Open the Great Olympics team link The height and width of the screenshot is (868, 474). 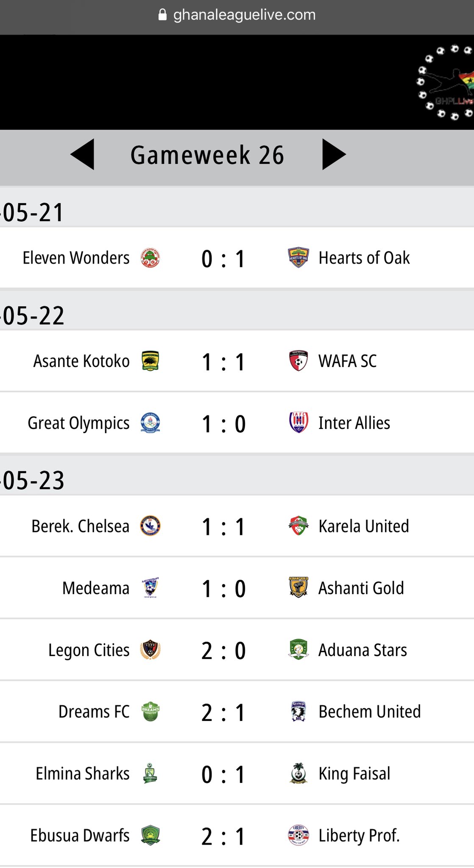(x=78, y=423)
